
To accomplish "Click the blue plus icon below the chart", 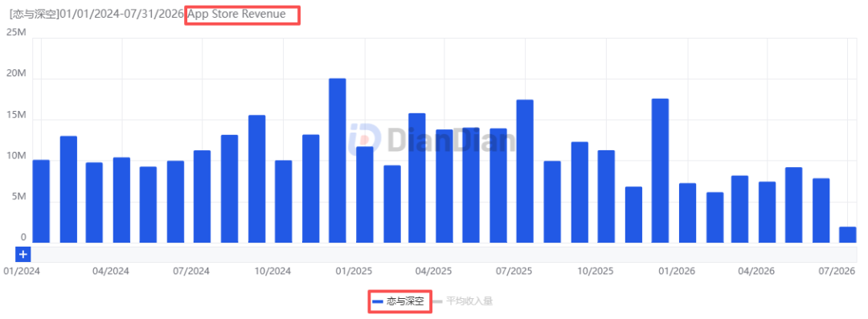I will click(x=23, y=255).
